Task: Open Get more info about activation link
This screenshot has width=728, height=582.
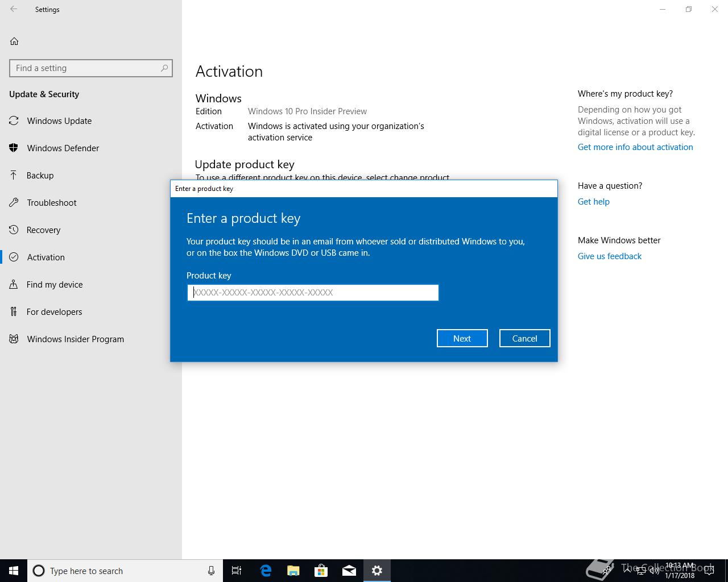Action: pos(635,147)
